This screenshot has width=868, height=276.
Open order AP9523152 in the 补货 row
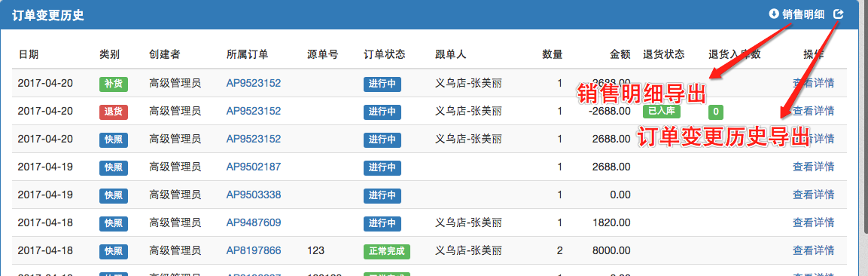click(254, 84)
